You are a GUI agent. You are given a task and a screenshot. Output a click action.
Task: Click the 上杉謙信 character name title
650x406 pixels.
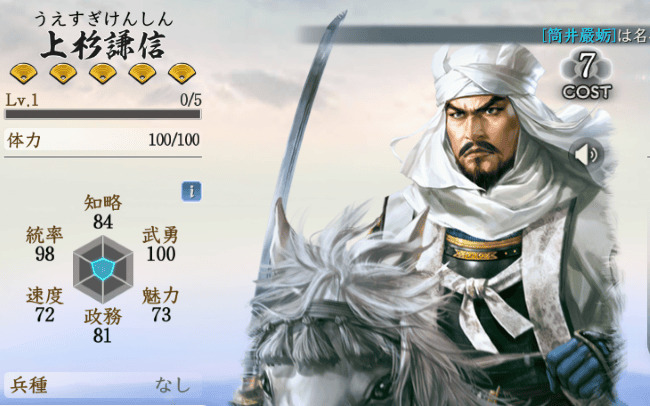pos(103,45)
